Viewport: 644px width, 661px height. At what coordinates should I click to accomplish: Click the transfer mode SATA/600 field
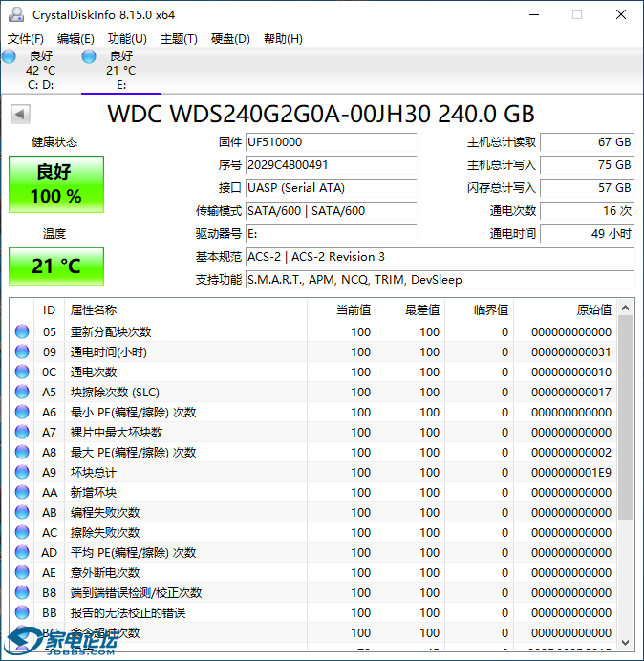pyautogui.click(x=332, y=211)
